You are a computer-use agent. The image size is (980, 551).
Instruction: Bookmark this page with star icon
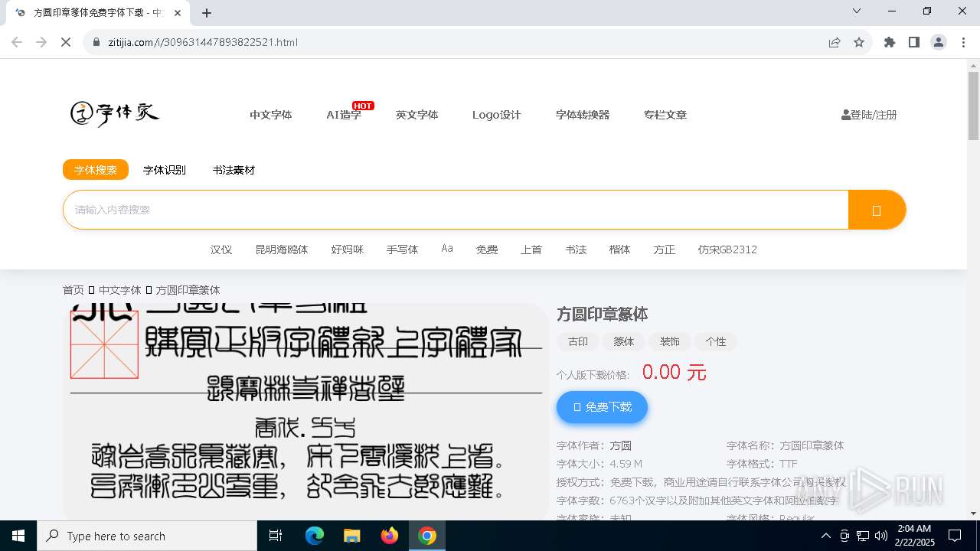click(859, 42)
